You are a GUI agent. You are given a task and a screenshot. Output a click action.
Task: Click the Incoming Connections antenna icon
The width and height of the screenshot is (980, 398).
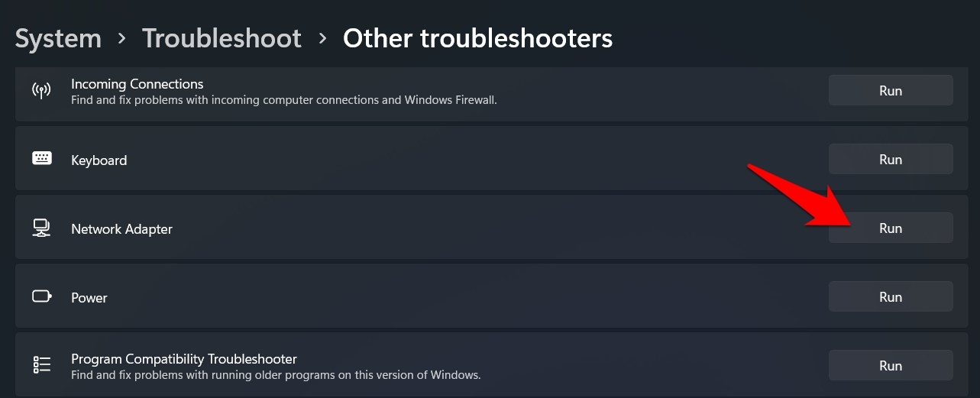pyautogui.click(x=41, y=90)
